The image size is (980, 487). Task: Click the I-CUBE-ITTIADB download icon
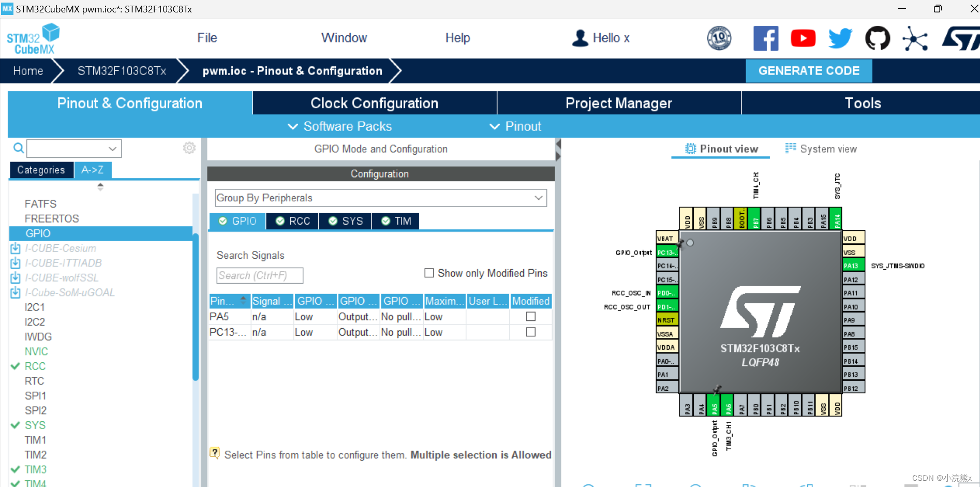click(x=16, y=263)
